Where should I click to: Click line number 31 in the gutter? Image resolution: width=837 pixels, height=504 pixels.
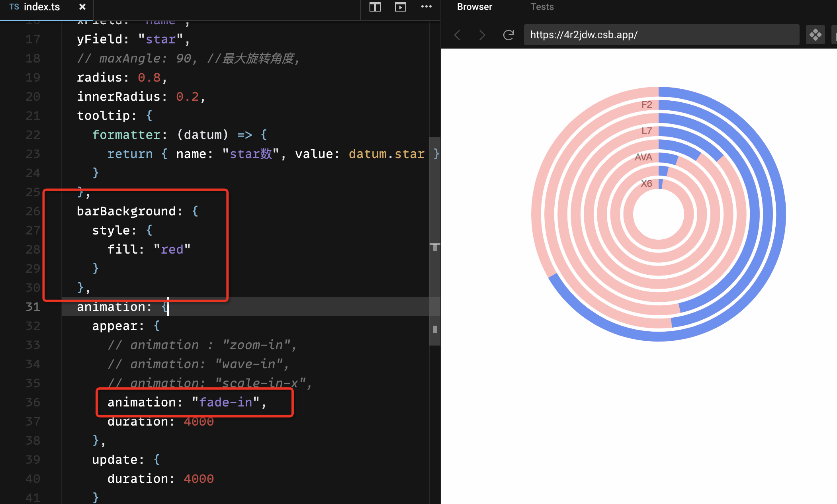tap(33, 307)
